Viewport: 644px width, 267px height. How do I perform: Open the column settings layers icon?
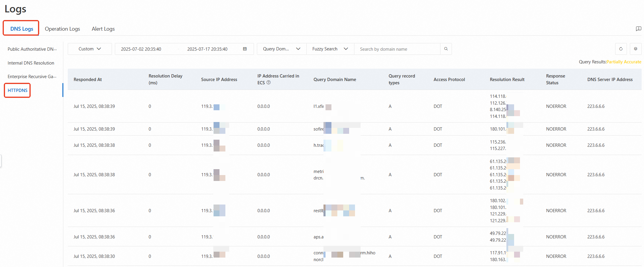[636, 49]
